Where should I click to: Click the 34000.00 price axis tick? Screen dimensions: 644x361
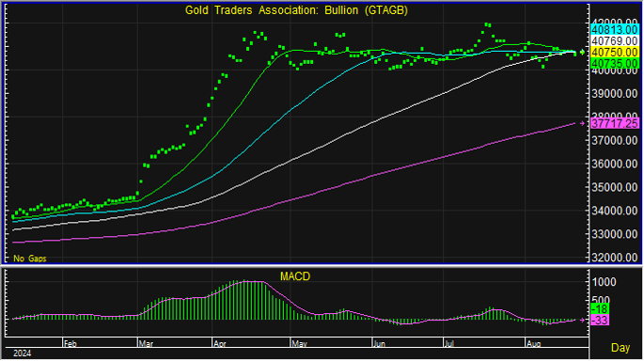(x=615, y=211)
